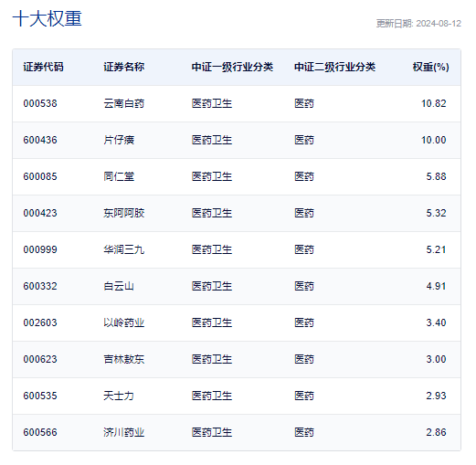Image resolution: width=476 pixels, height=465 pixels.
Task: Click the 中证一级行业分类 column header
Action: point(232,67)
